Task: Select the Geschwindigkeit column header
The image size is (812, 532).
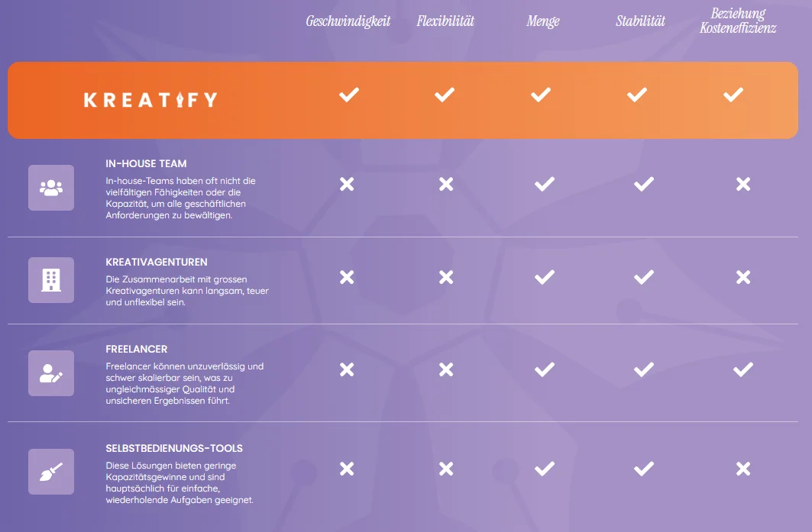Action: click(x=348, y=21)
